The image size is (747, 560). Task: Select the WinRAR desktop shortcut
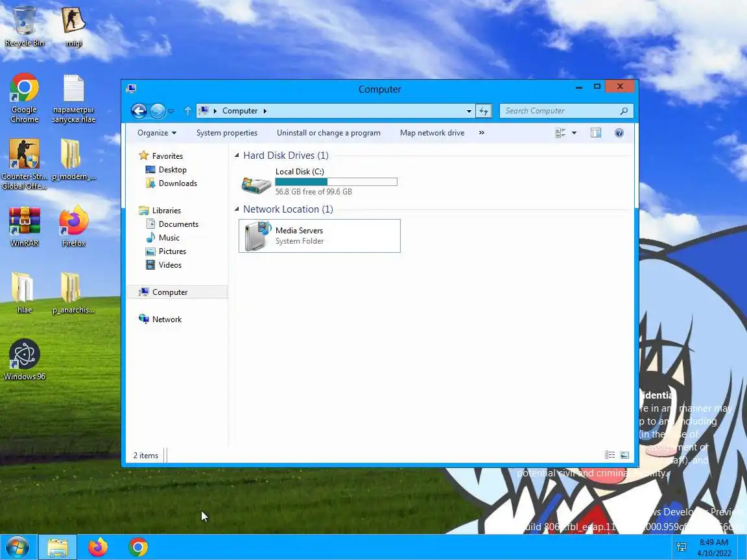pyautogui.click(x=24, y=227)
